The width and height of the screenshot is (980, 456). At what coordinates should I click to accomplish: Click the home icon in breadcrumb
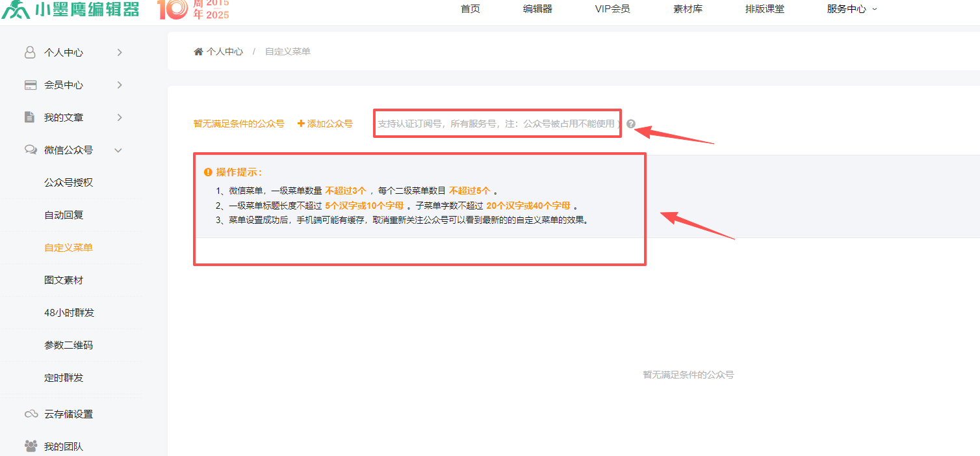pyautogui.click(x=198, y=51)
